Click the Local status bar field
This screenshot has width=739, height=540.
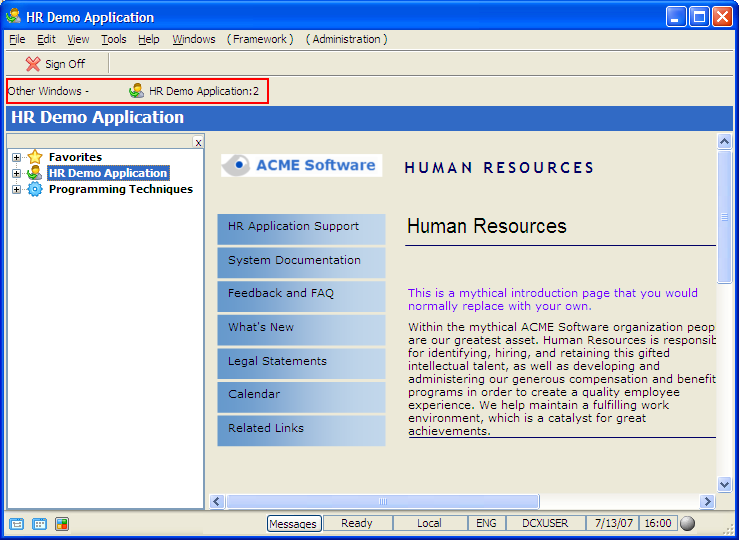(x=429, y=523)
